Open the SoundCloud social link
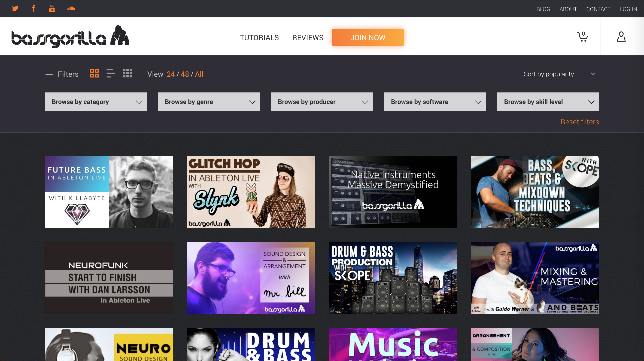This screenshot has width=644, height=361. pyautogui.click(x=71, y=9)
